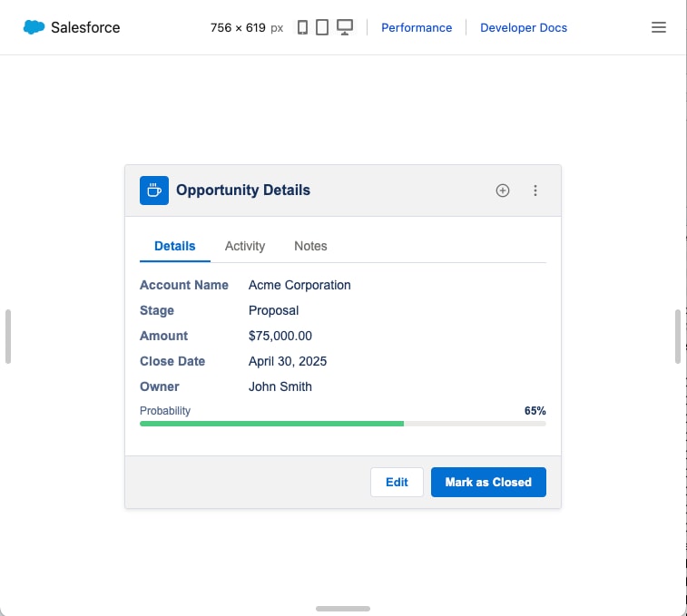687x616 pixels.
Task: Click the Edit button
Action: 397,482
